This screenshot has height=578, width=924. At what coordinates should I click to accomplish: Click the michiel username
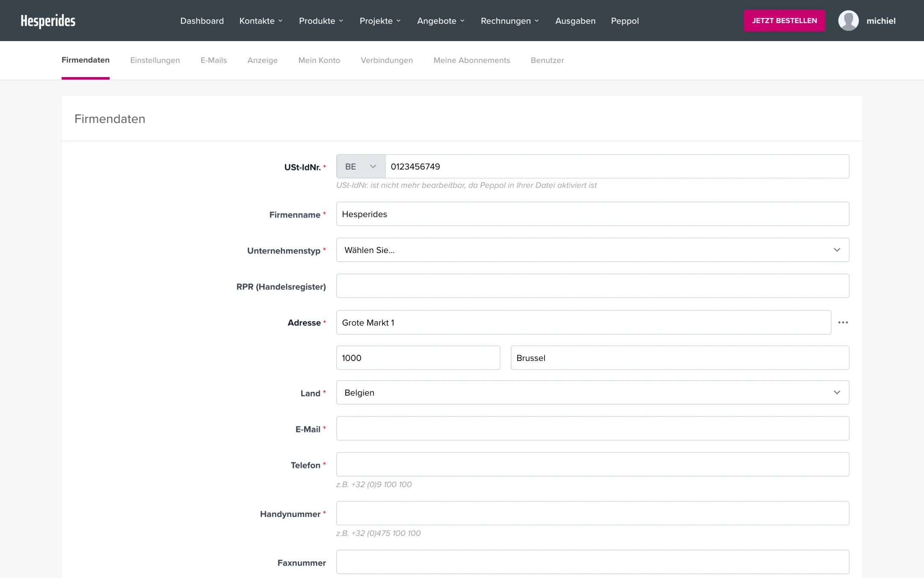(x=881, y=21)
